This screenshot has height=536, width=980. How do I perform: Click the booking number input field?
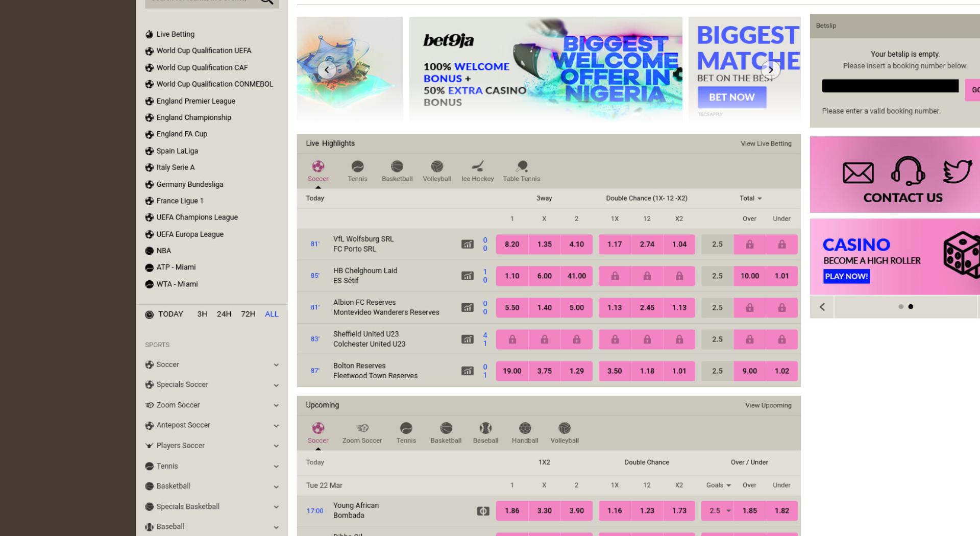pyautogui.click(x=890, y=86)
